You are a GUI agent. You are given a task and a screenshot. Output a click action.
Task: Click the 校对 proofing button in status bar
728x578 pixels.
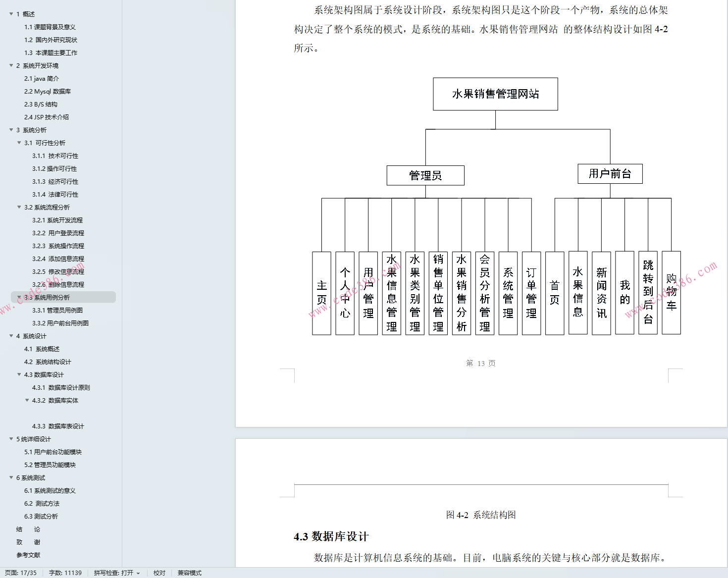click(159, 573)
